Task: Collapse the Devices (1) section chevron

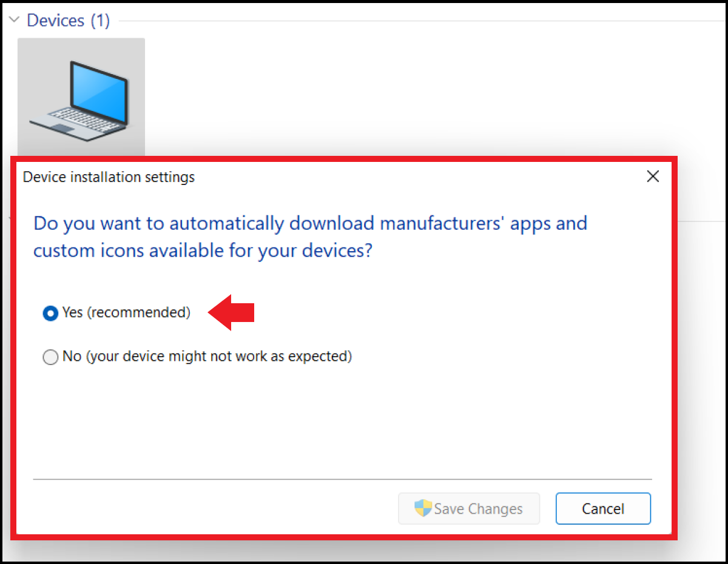Action: [15, 20]
